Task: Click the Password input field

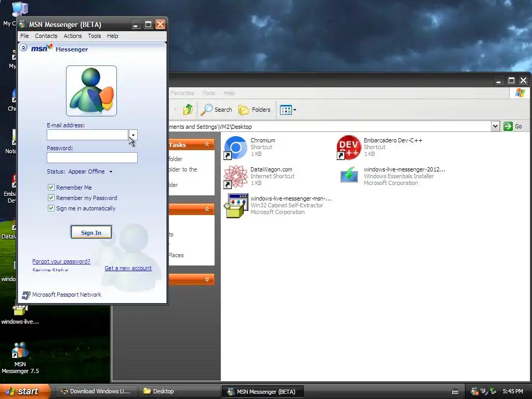Action: pyautogui.click(x=92, y=158)
